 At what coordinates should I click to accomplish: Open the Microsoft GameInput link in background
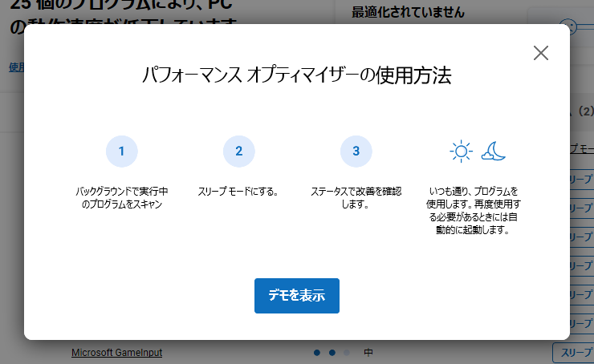[x=116, y=353]
